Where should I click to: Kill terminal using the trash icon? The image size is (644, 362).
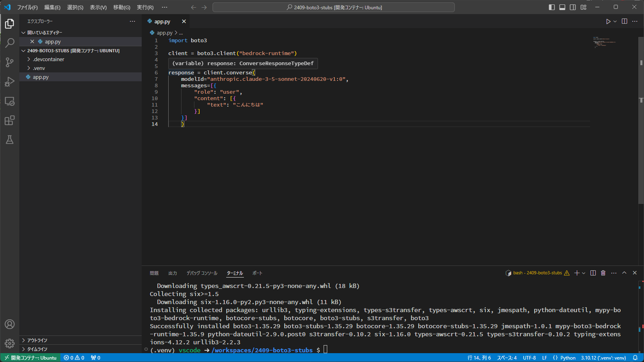click(603, 273)
